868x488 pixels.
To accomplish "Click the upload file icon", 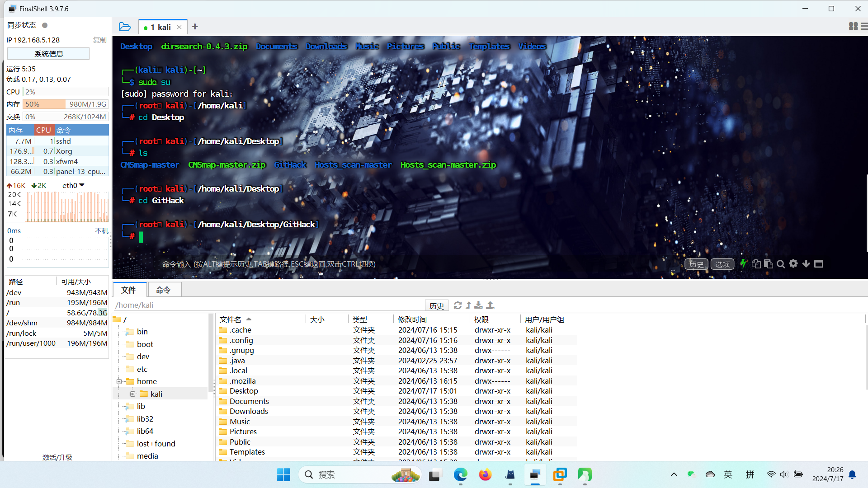I will (490, 305).
